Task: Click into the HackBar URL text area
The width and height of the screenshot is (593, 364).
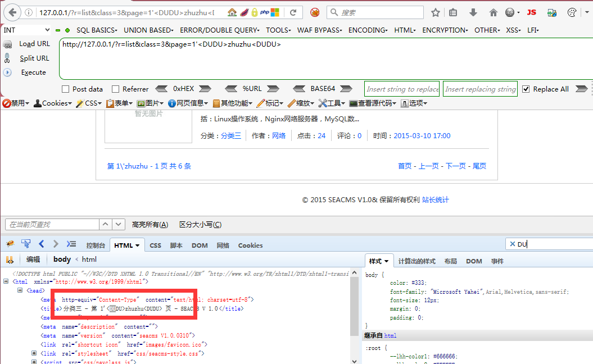Action: click(x=326, y=58)
